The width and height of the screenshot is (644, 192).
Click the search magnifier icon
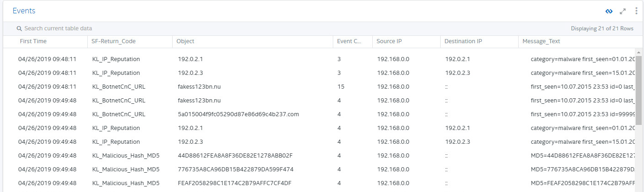[19, 28]
